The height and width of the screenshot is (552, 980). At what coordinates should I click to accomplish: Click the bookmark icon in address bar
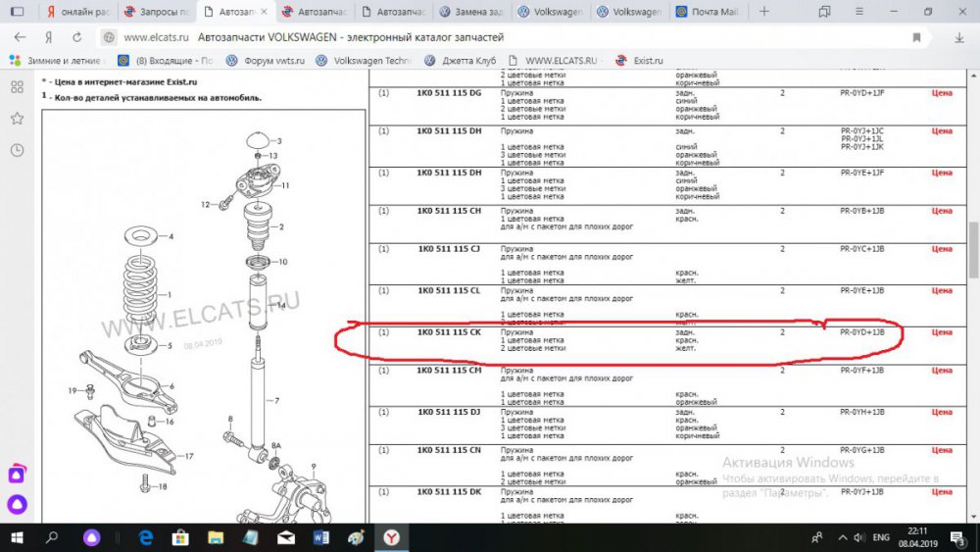[916, 37]
